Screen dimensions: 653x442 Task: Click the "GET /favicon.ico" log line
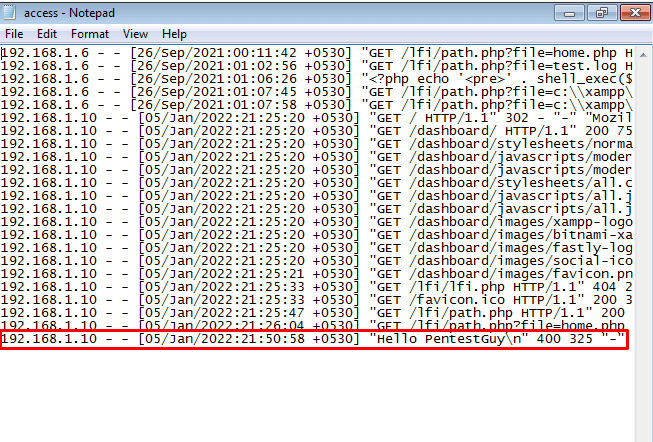click(317, 300)
